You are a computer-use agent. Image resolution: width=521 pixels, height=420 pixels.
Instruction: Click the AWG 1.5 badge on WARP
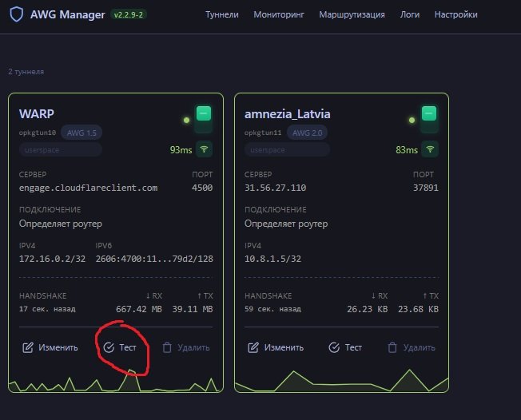pyautogui.click(x=82, y=133)
